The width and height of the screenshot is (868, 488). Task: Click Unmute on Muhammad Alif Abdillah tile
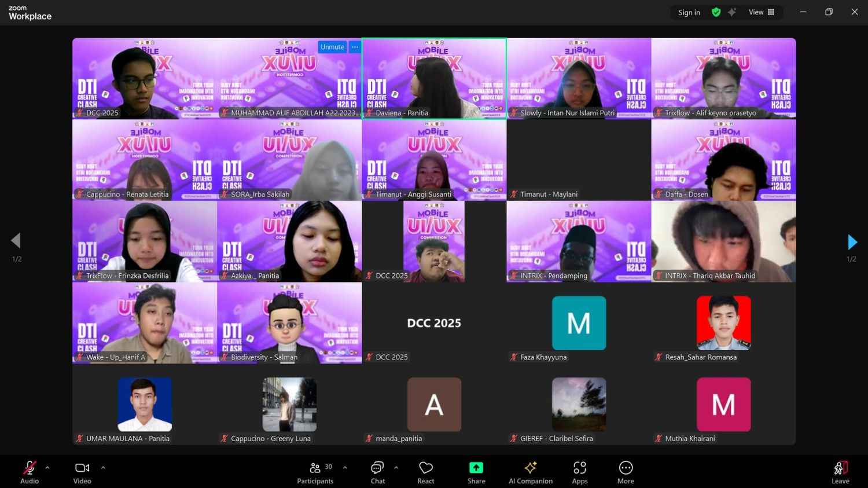tap(332, 47)
